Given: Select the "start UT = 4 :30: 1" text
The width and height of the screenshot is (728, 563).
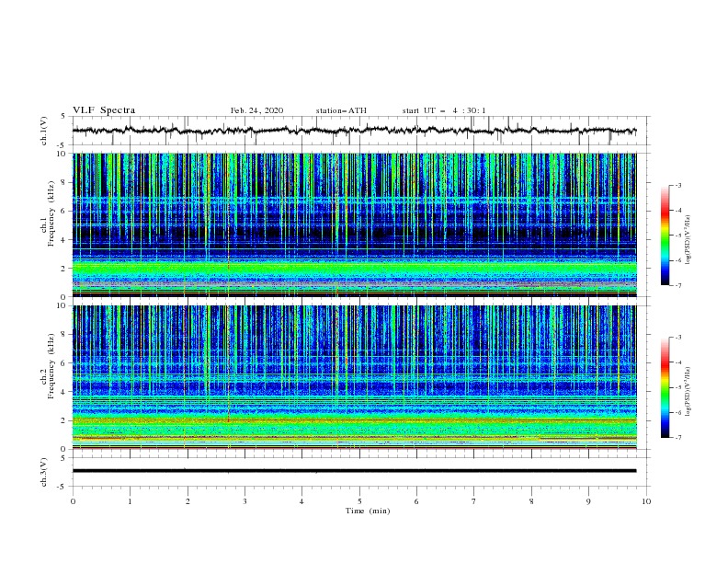Looking at the screenshot, I should [x=444, y=110].
